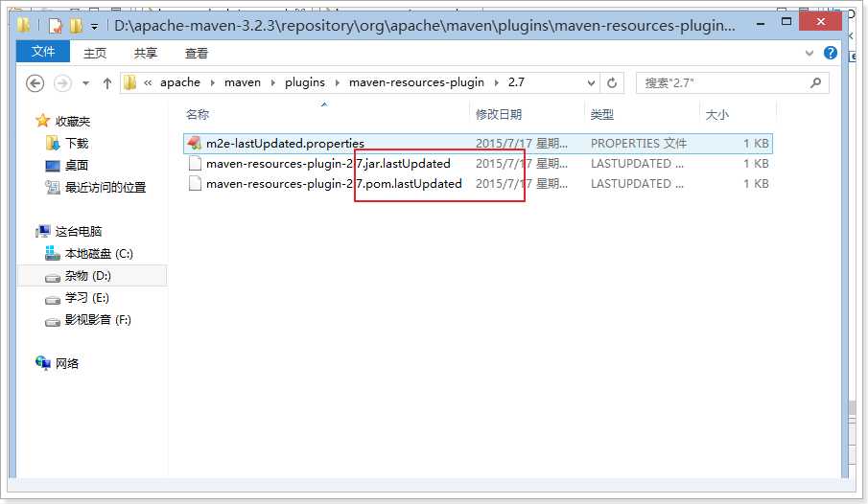
Task: Switch to the 共享 ribbon tab
Action: click(146, 53)
